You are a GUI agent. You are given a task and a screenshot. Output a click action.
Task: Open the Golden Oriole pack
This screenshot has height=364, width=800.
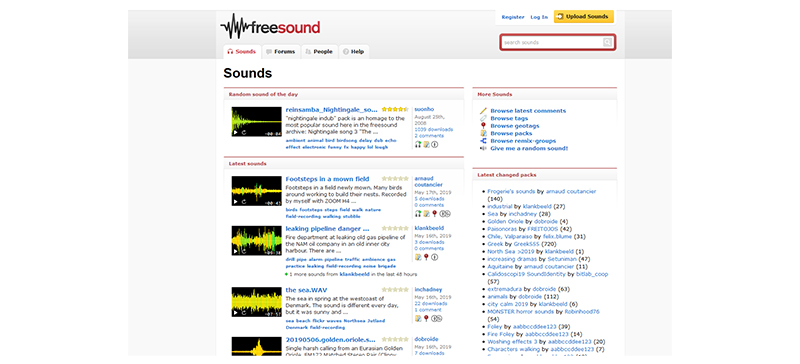pyautogui.click(x=506, y=222)
